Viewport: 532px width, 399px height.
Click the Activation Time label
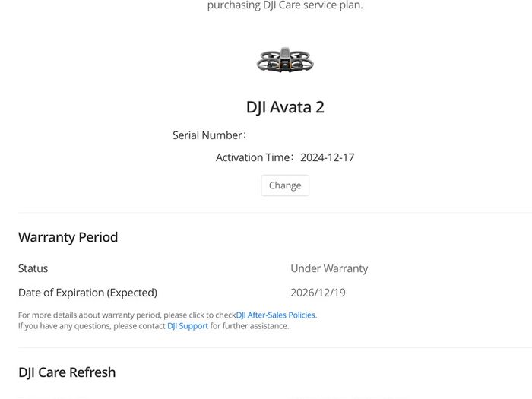click(x=255, y=157)
